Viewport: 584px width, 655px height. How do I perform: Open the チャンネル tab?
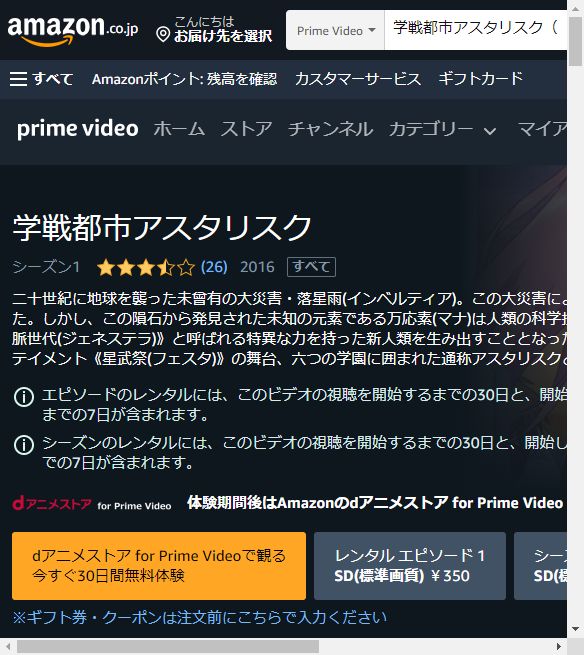point(330,129)
